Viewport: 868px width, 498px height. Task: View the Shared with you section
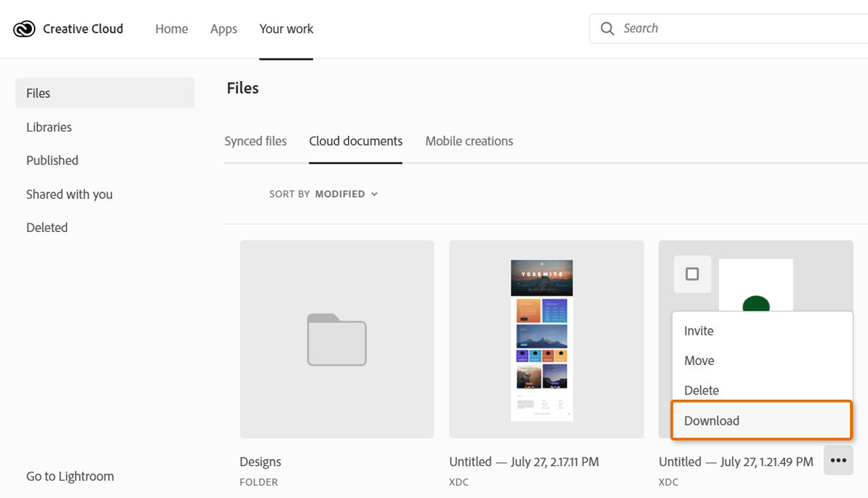click(69, 194)
